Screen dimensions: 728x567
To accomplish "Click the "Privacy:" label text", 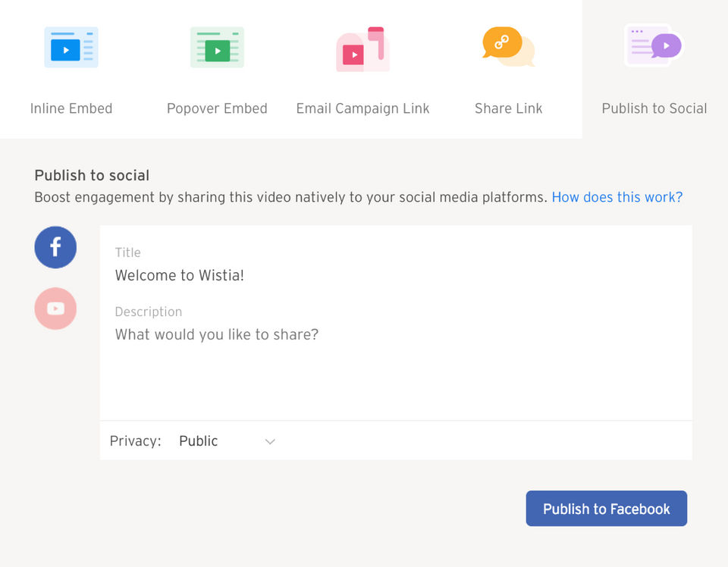I will tap(135, 441).
